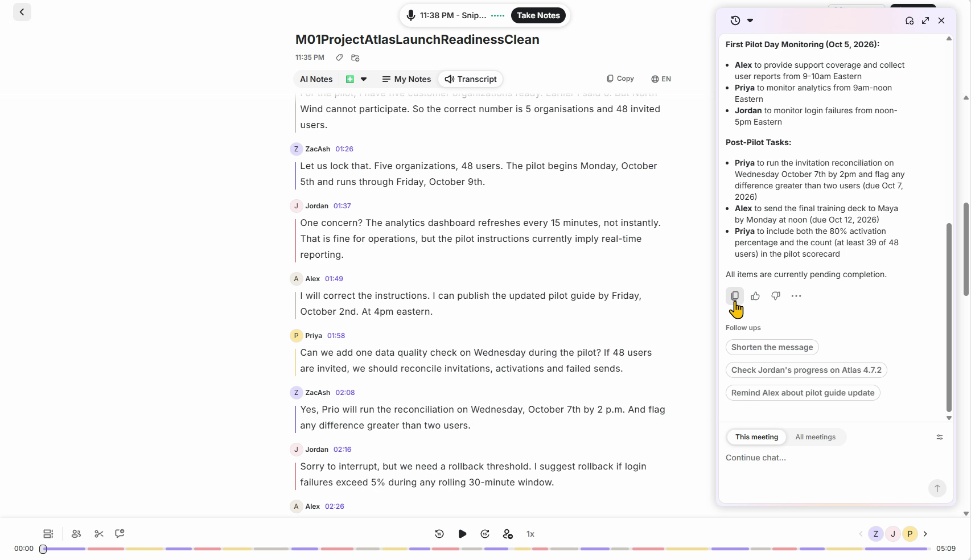Screen dimensions: 971x560
Task: Expand the template dropdown arrow beside AI Notes
Action: [364, 79]
